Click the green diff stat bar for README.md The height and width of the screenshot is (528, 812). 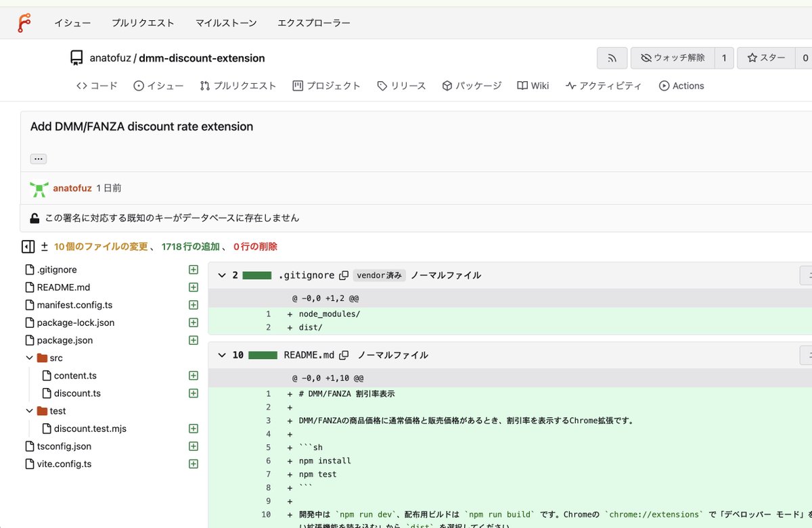click(x=263, y=355)
